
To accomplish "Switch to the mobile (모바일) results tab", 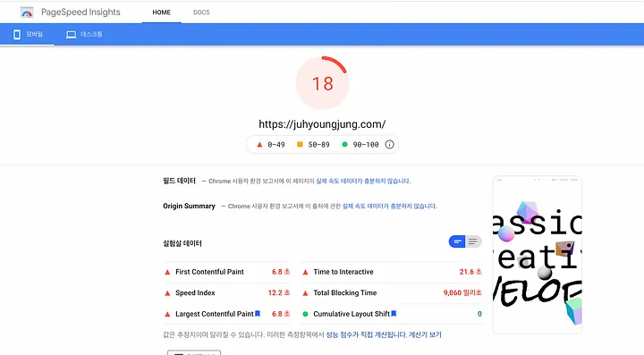I will (x=28, y=35).
